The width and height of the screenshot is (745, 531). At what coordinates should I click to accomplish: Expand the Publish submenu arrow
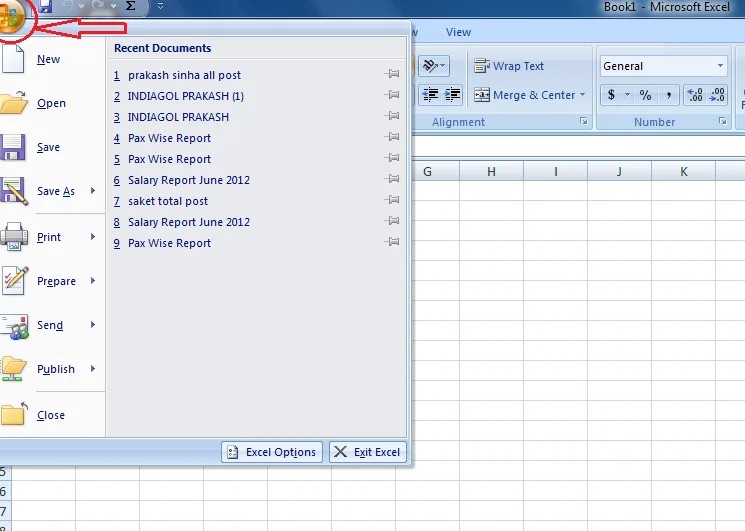(93, 369)
